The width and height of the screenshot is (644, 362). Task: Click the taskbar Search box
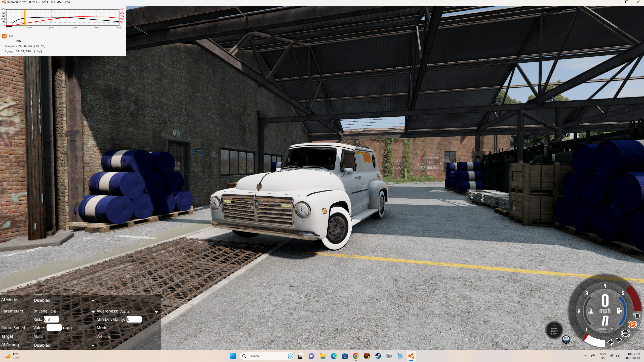point(267,356)
